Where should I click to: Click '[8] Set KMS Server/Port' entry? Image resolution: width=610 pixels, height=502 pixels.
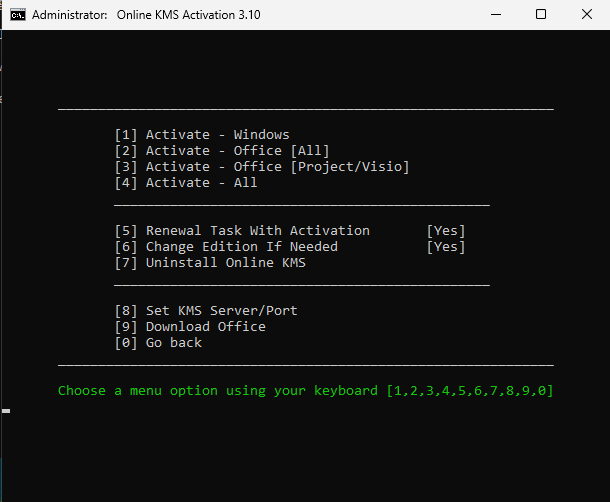pos(206,311)
